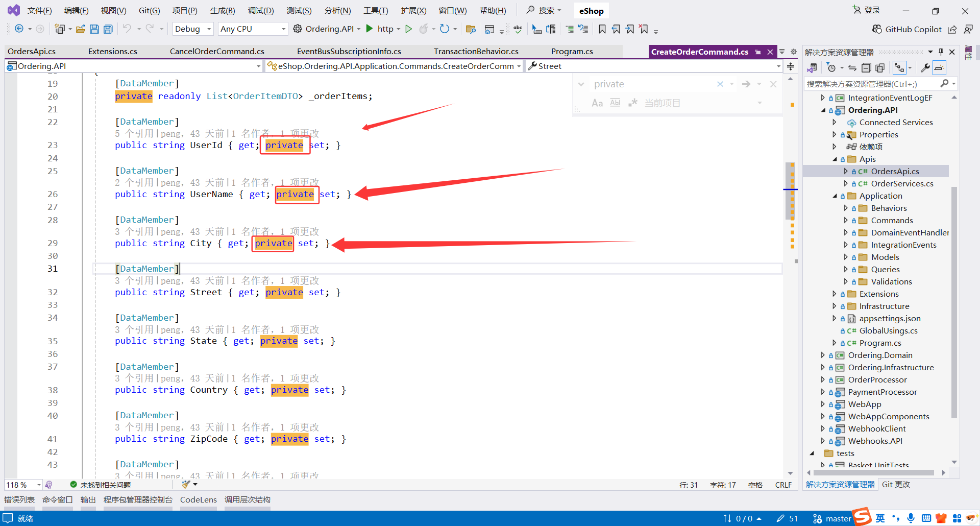Click the pencil pending changes count 51
Viewport: 980px width, 526px height.
pos(787,518)
